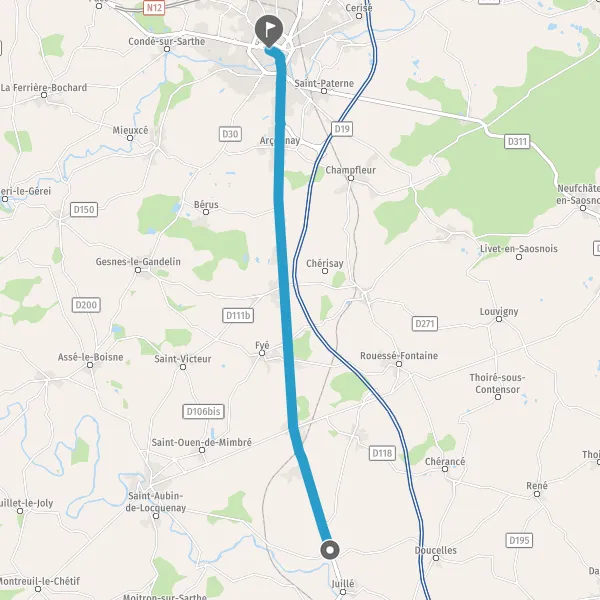Viewport: 600px width, 600px height.
Task: Select the D118 road shield
Action: pyautogui.click(x=382, y=453)
